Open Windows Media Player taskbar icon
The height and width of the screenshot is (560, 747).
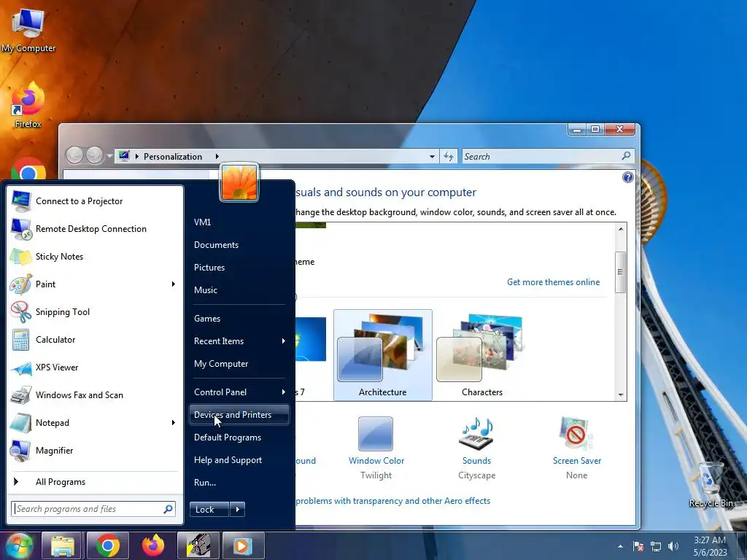tap(243, 545)
